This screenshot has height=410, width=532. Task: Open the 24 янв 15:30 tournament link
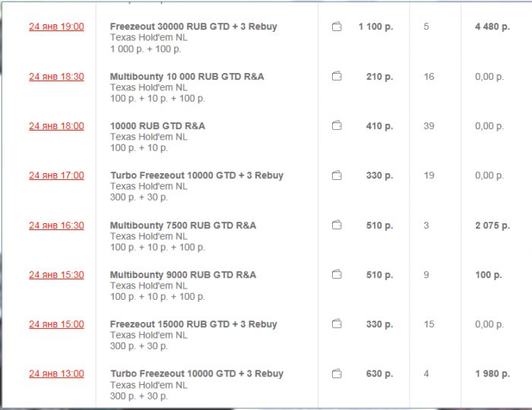pyautogui.click(x=56, y=275)
